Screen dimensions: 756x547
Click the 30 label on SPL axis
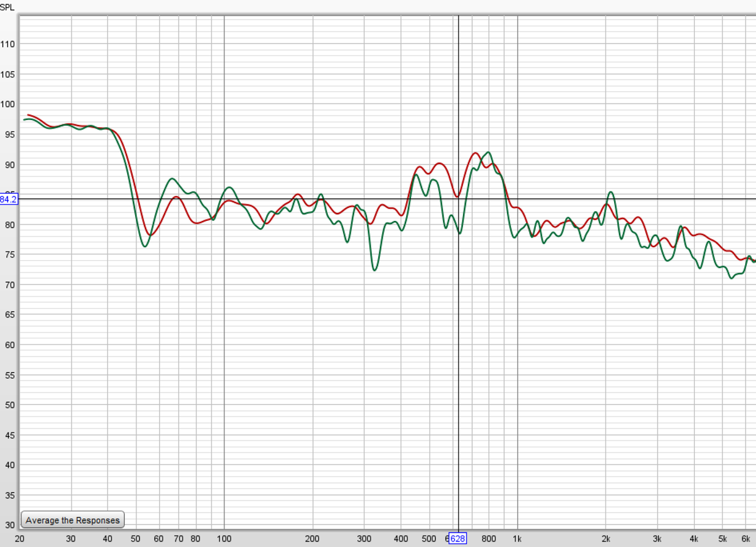pos(8,525)
